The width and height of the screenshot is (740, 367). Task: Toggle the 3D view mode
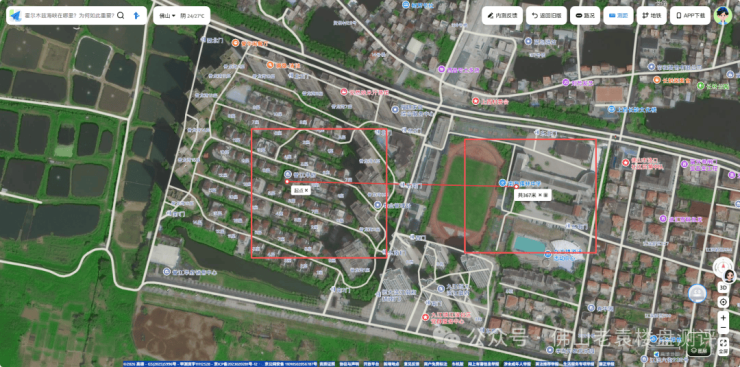[x=723, y=287]
